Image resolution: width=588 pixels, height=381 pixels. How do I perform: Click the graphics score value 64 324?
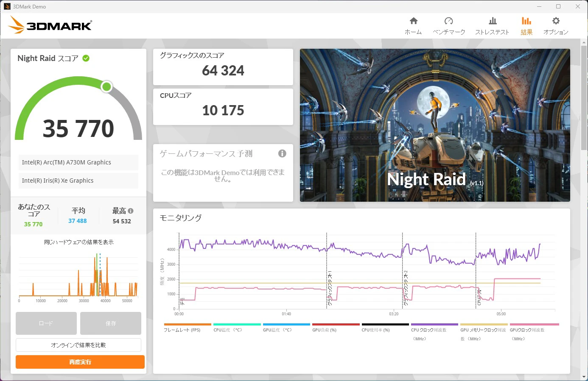[x=223, y=70]
